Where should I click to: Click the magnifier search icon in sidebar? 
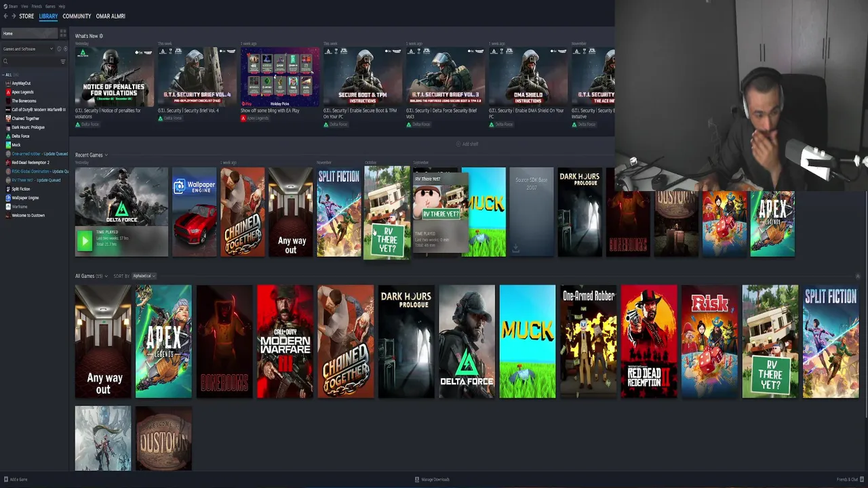(5, 62)
